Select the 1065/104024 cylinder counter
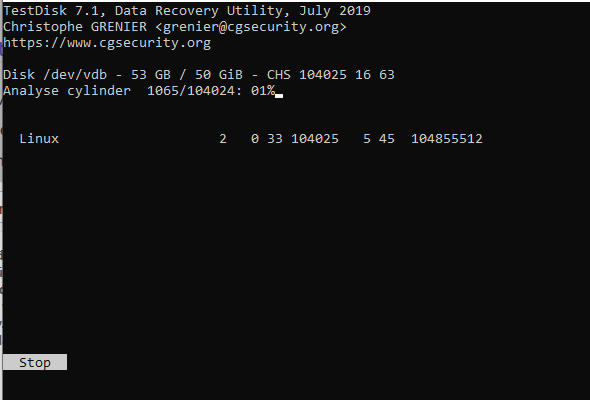This screenshot has width=590, height=400. pos(192,91)
